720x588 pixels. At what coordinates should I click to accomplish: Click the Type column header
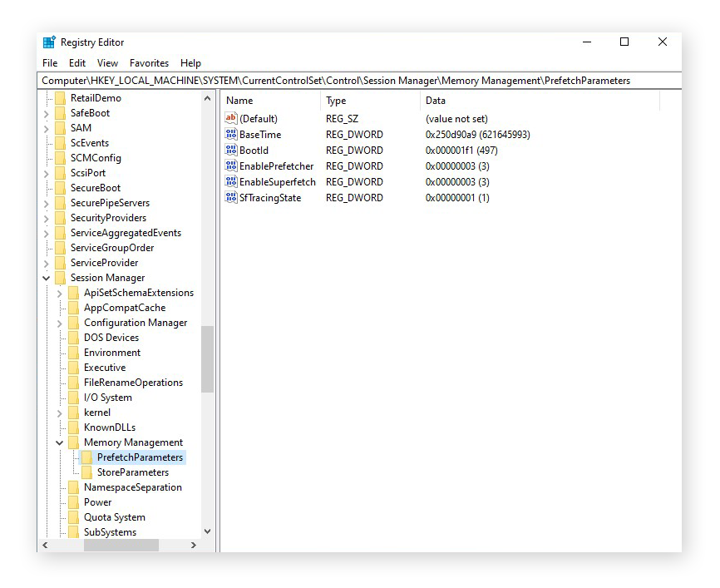[x=370, y=100]
